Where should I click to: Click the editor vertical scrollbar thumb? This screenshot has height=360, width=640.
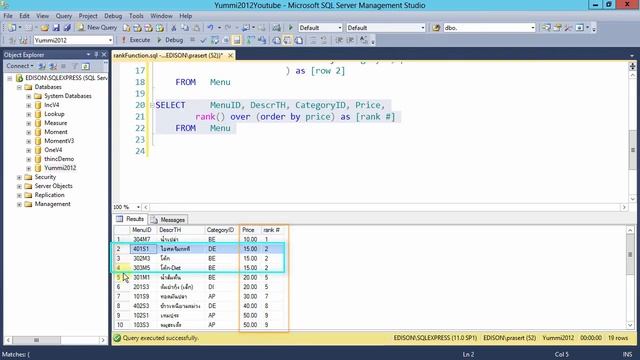pos(633,149)
